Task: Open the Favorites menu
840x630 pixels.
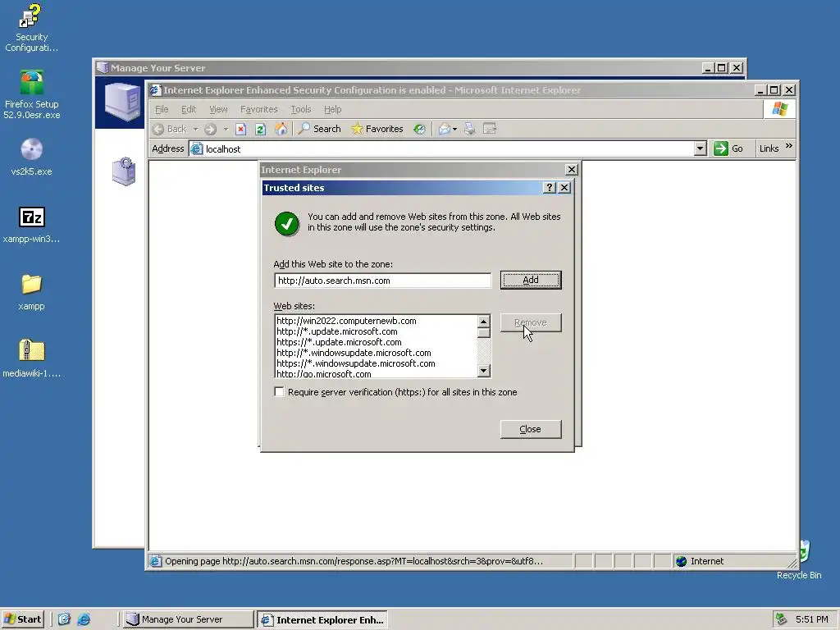Action: (258, 109)
